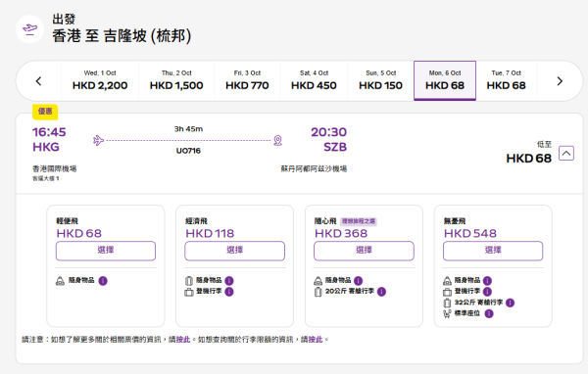
Task: Click the cabin bag icon in 經濟飛 card
Action: point(189,292)
